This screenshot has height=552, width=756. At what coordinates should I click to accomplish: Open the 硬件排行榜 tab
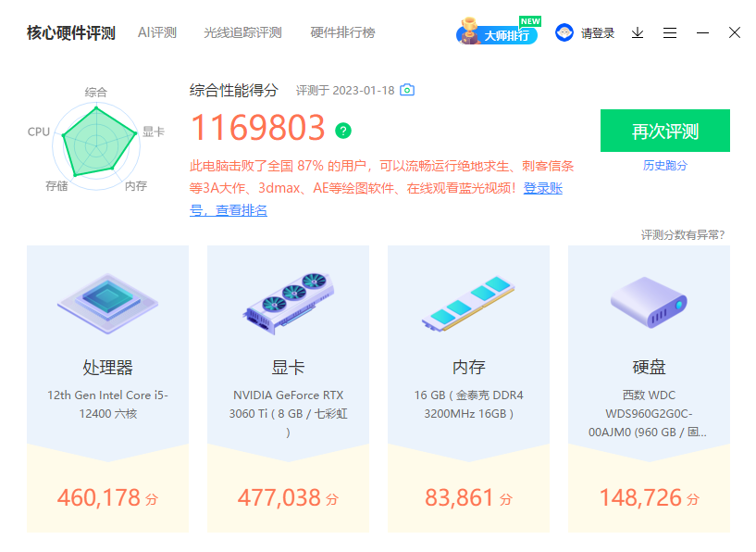342,32
